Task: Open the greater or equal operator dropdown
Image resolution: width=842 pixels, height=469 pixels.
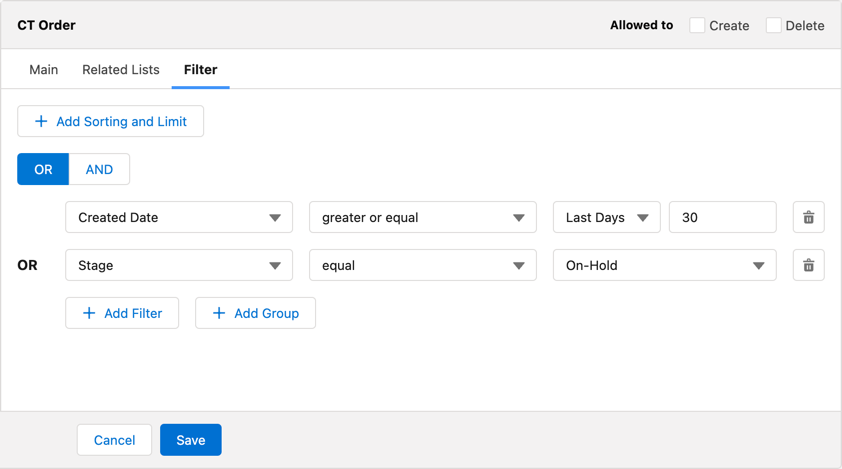Action: click(x=423, y=217)
